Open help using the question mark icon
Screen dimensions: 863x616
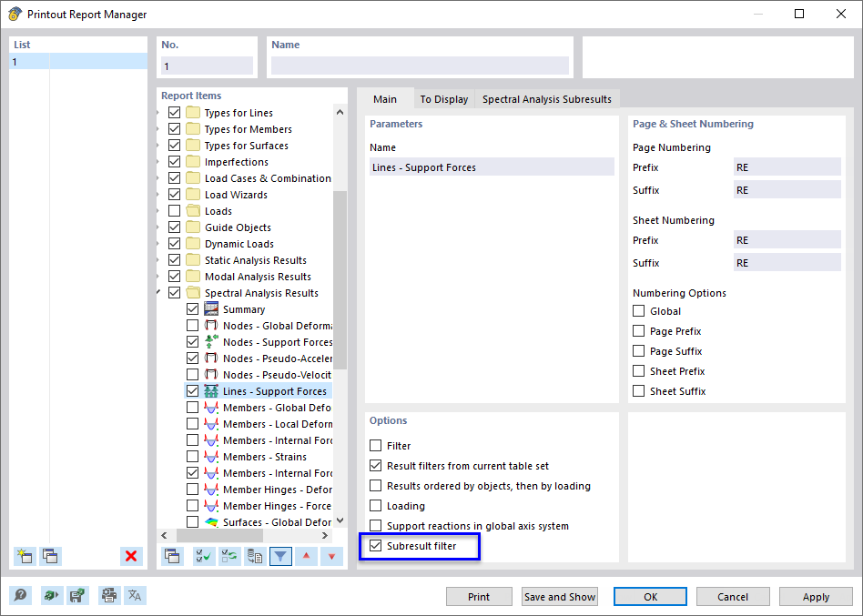pyautogui.click(x=20, y=594)
